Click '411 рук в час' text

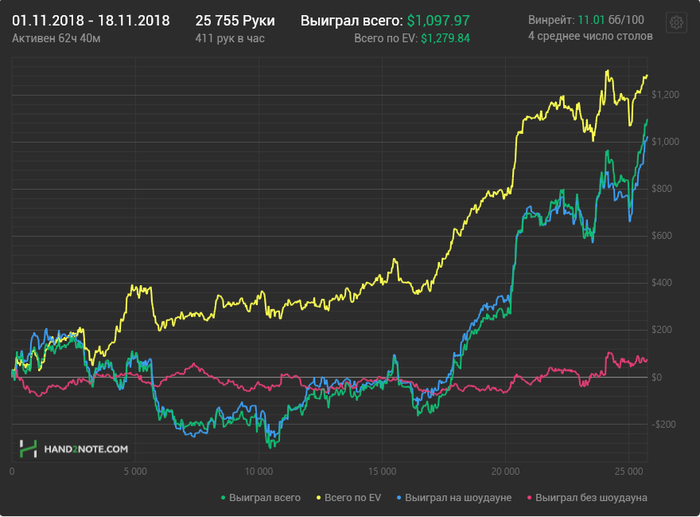click(x=230, y=38)
